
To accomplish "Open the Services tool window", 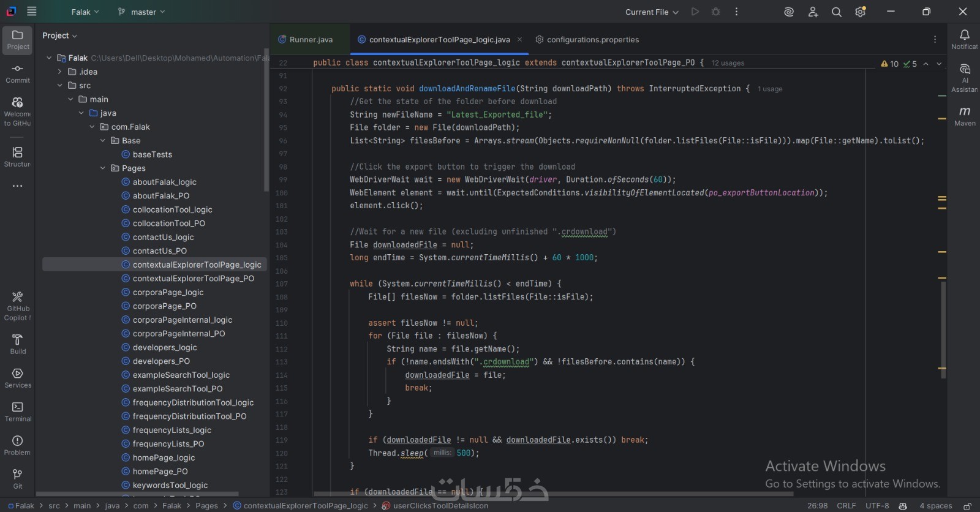I will click(18, 378).
